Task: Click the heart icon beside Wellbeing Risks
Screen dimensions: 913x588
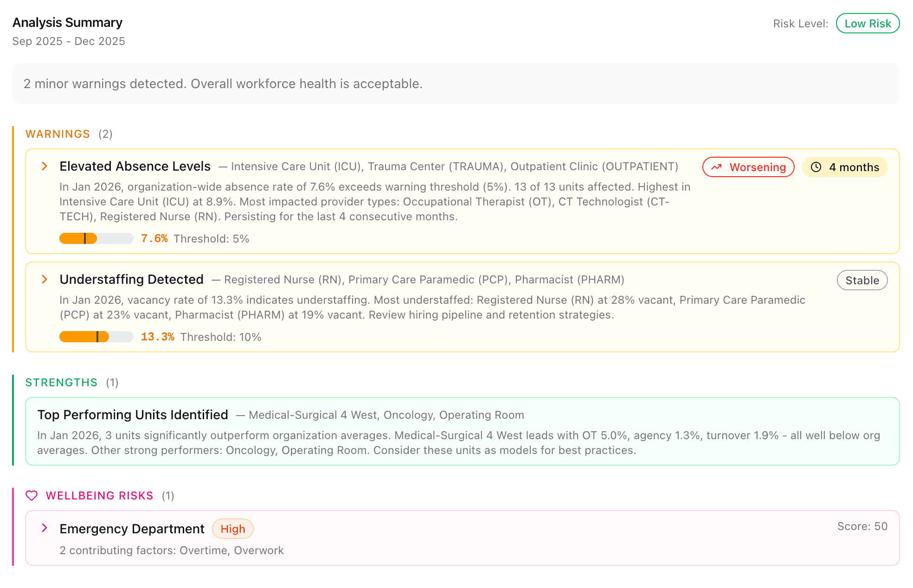Action: tap(31, 495)
